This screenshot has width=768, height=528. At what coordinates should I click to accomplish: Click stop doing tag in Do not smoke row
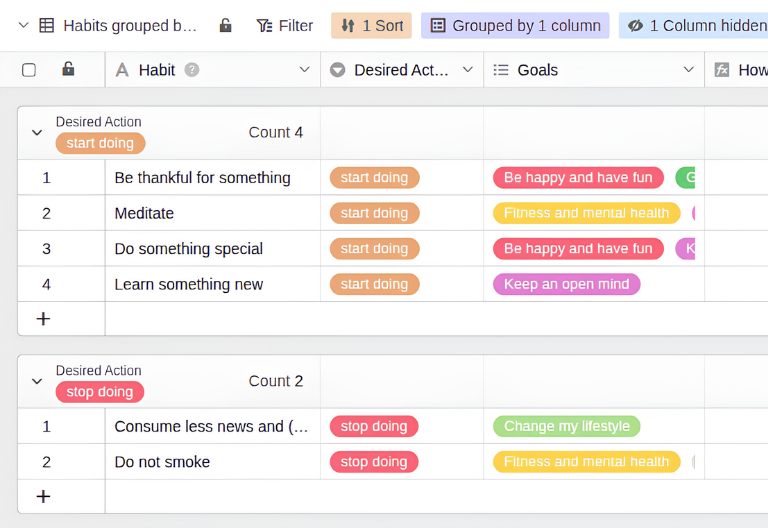pyautogui.click(x=374, y=462)
